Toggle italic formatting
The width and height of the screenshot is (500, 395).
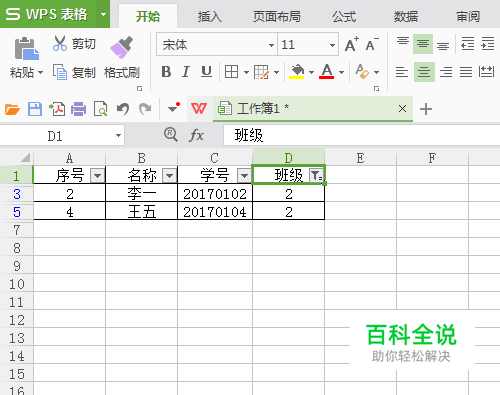coord(186,72)
